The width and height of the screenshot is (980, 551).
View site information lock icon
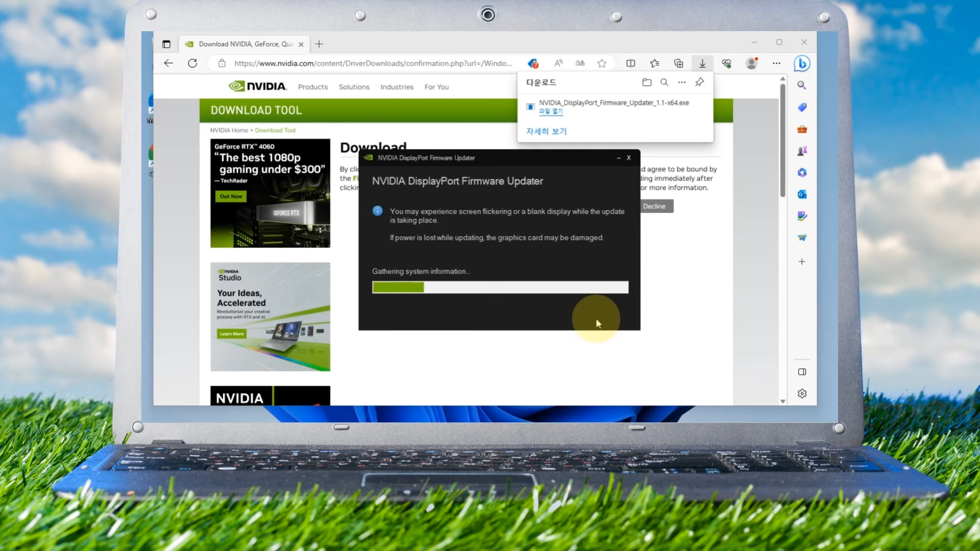pos(222,63)
